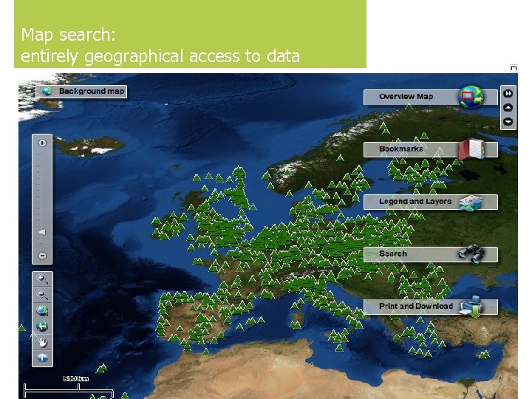Go back to previous map extent

(x=42, y=327)
